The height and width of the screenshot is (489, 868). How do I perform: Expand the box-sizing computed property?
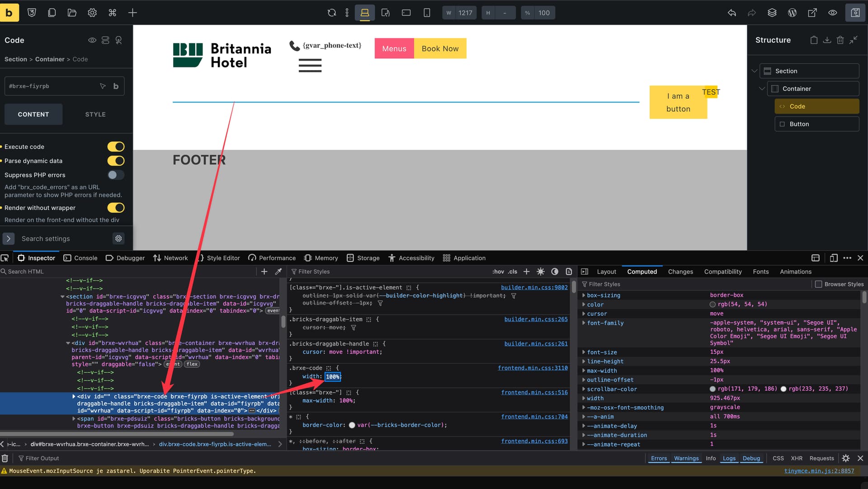coord(584,295)
